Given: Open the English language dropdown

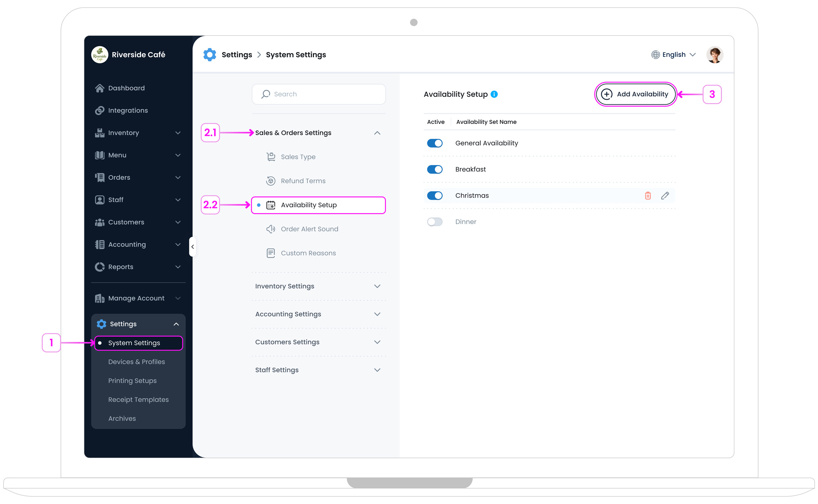Looking at the screenshot, I should click(x=673, y=55).
